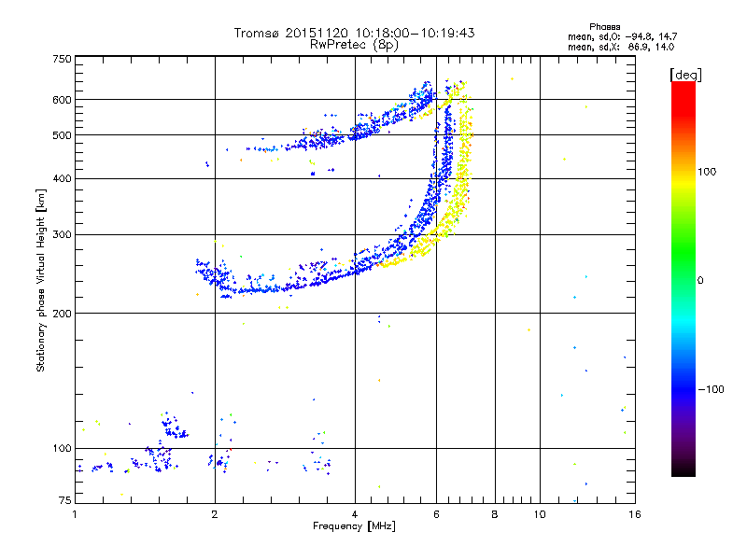Click the colorbar tick label "100"
This screenshot has height=560, width=747.
(707, 172)
